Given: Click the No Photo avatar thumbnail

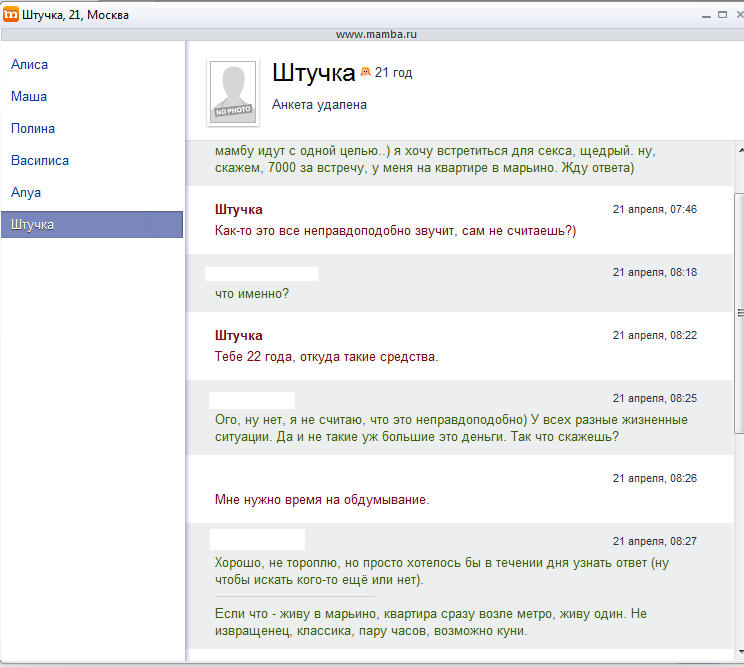Looking at the screenshot, I should (x=233, y=93).
